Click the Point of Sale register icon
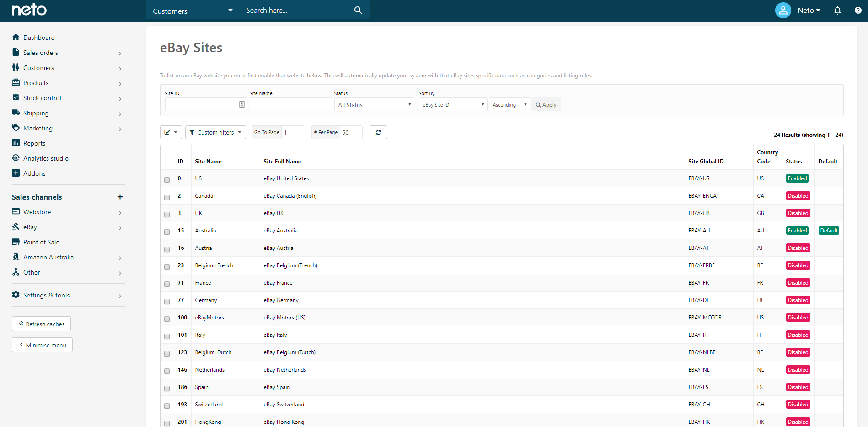The height and width of the screenshot is (427, 868). coord(16,242)
